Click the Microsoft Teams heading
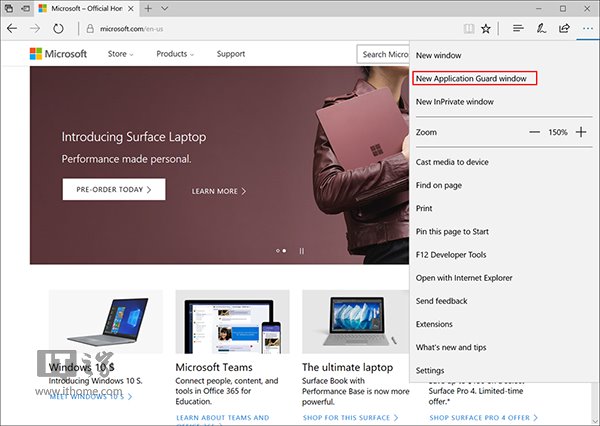The height and width of the screenshot is (426, 600). (214, 367)
